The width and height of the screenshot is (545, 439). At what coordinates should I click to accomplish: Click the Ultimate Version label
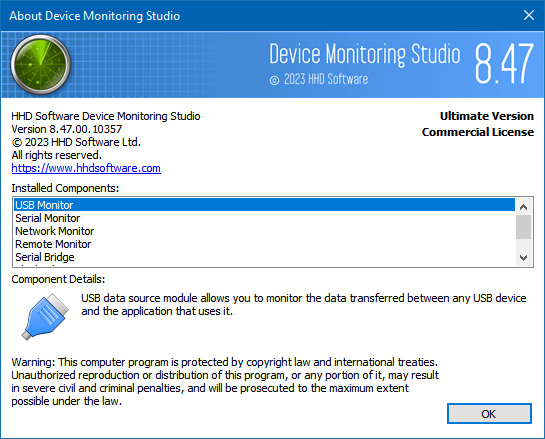click(x=487, y=116)
